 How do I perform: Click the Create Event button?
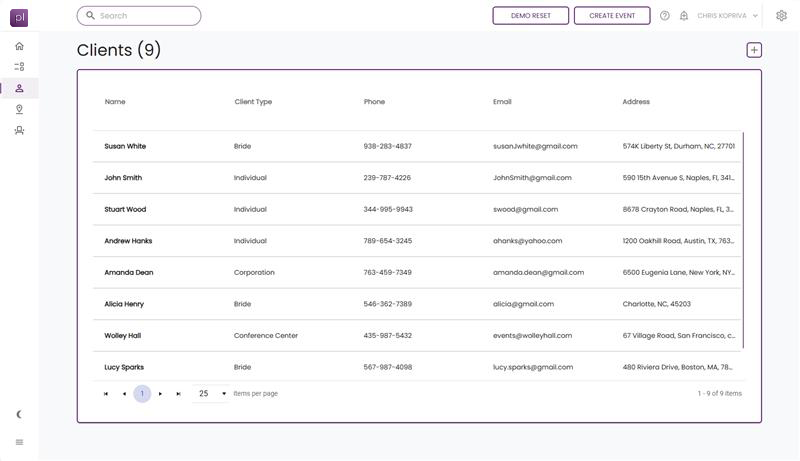(x=612, y=15)
